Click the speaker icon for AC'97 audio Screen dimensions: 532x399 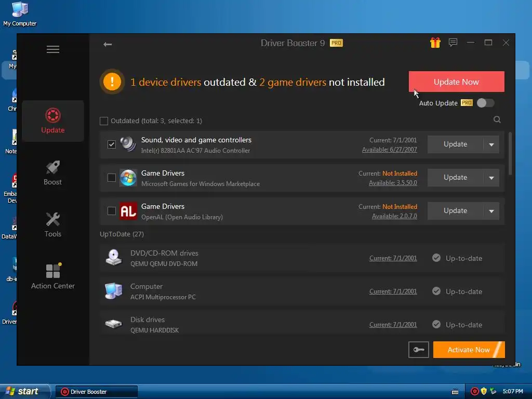[x=128, y=144]
